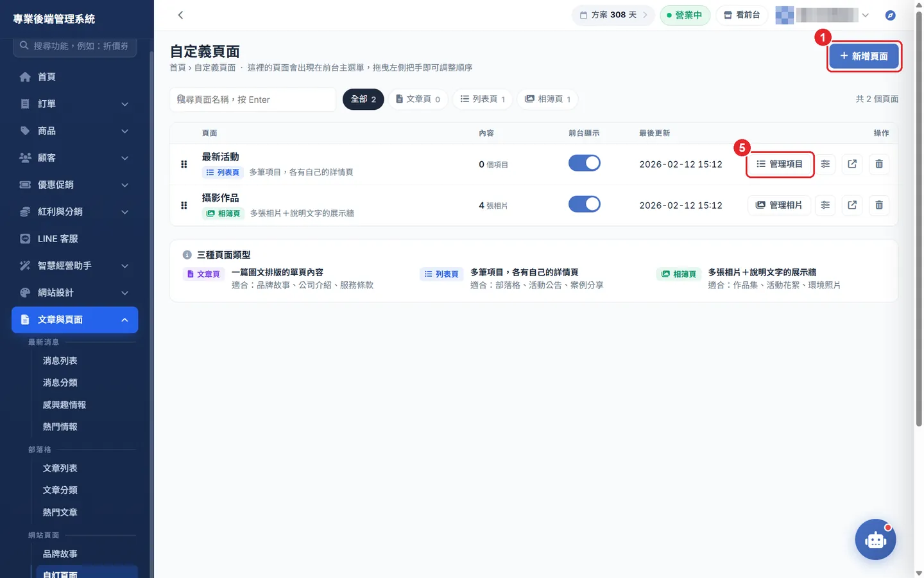Go to 首頁 in the sidebar
The width and height of the screenshot is (924, 578).
[x=75, y=77]
